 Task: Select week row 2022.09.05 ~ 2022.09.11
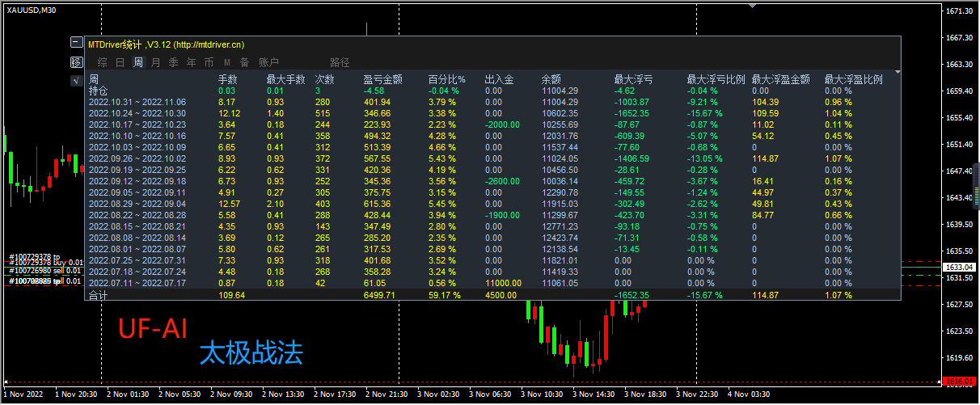pyautogui.click(x=137, y=193)
